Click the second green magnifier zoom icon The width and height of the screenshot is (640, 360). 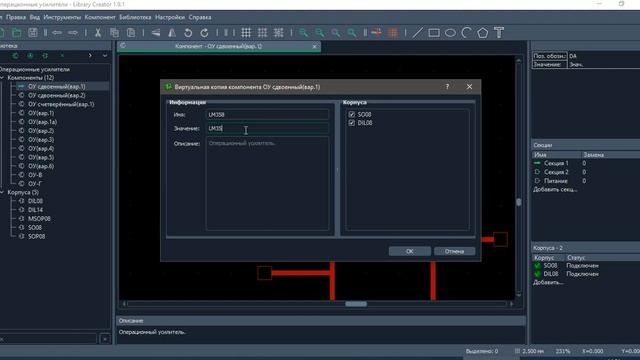(x=320, y=33)
